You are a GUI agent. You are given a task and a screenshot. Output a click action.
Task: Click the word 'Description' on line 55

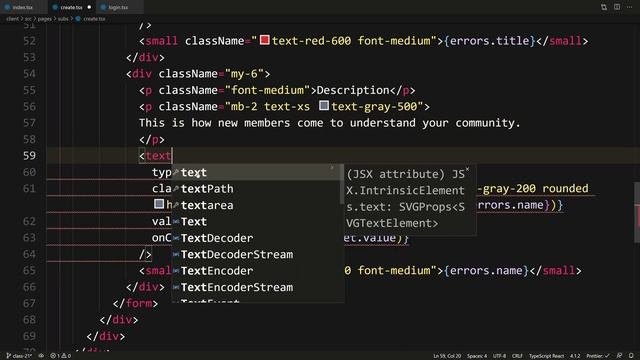coord(353,90)
